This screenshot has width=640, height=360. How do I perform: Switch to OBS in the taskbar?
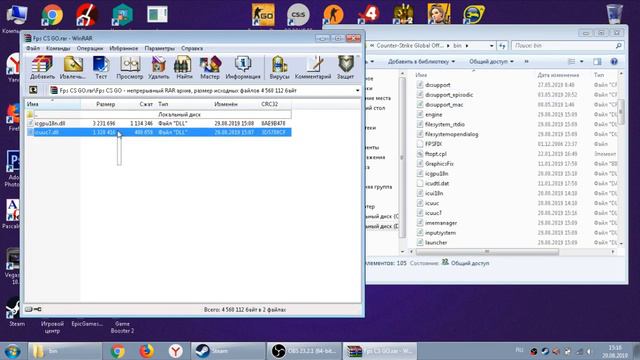(304, 351)
